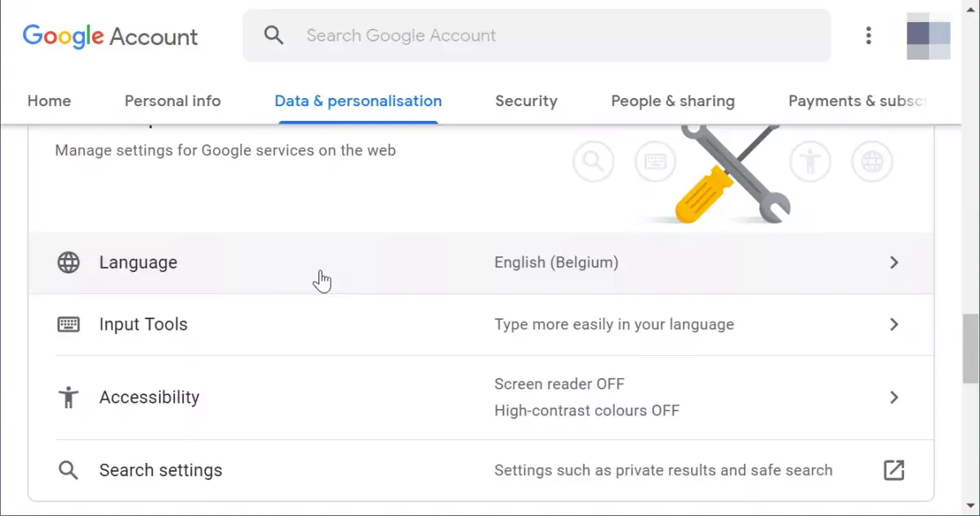This screenshot has height=516, width=980.
Task: Switch to the Security tab
Action: (526, 101)
